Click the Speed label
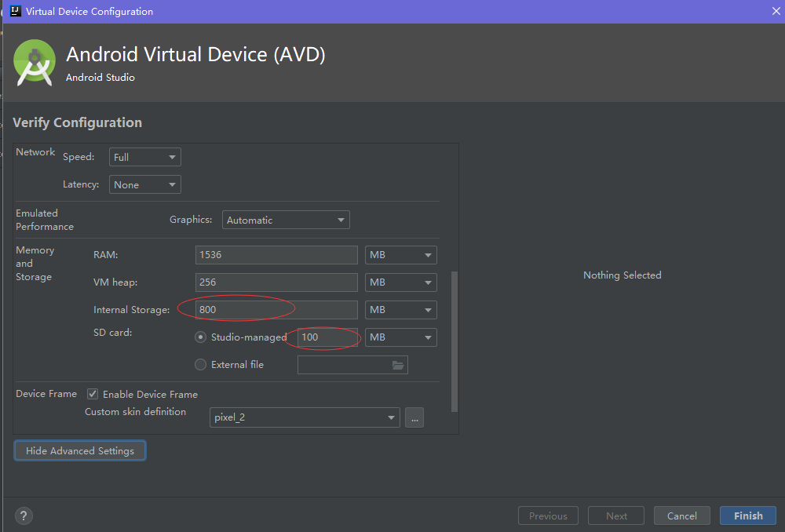 78,157
